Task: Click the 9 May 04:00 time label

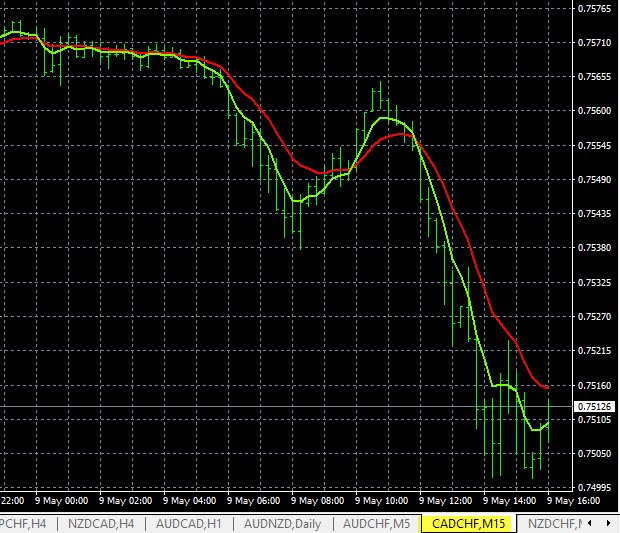Action: click(x=190, y=501)
